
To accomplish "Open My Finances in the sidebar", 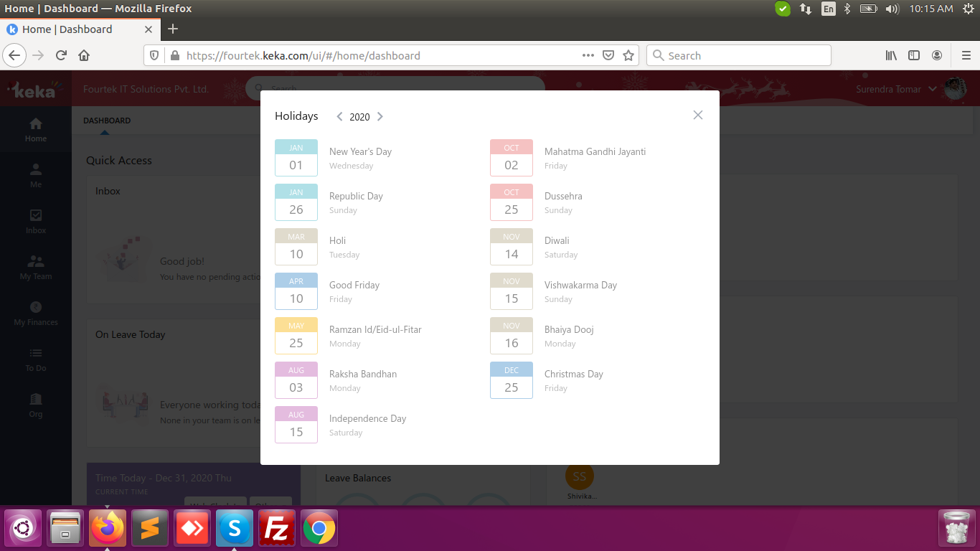I will click(36, 314).
